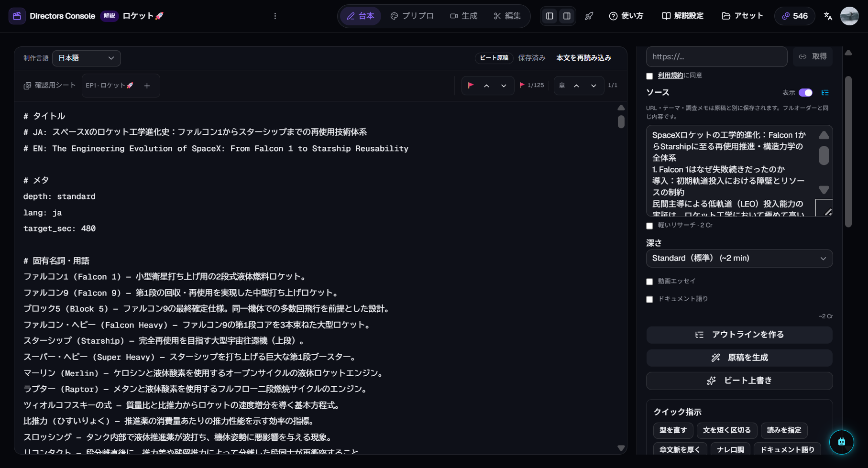
Task: Open the language translate icon
Action: 828,16
